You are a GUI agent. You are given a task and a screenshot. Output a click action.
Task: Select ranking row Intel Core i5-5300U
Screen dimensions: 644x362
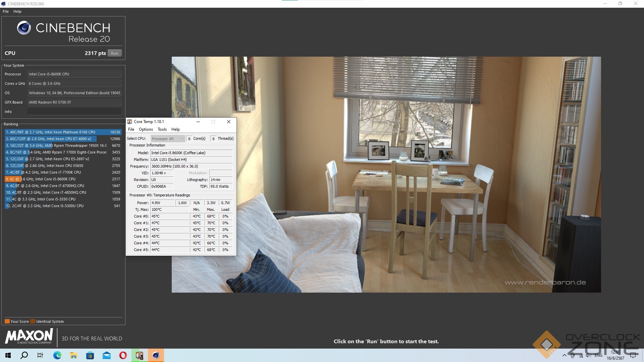(x=63, y=206)
